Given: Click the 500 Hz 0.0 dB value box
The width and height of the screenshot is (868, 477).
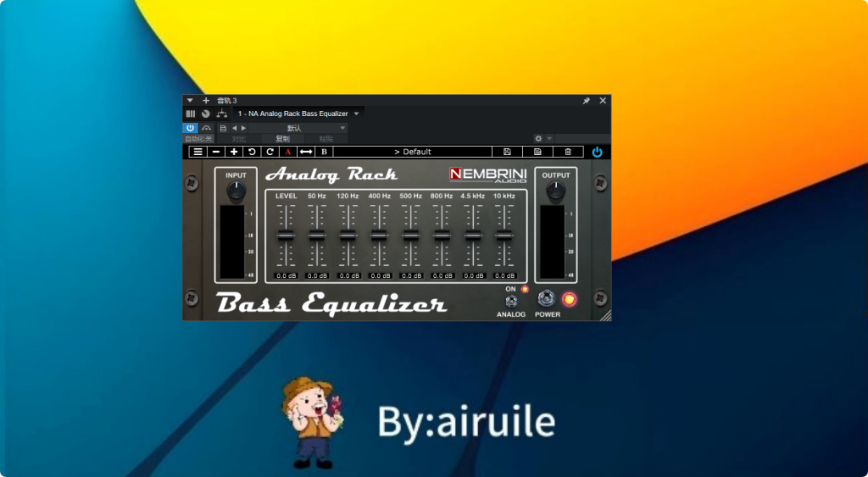Looking at the screenshot, I should pos(412,275).
